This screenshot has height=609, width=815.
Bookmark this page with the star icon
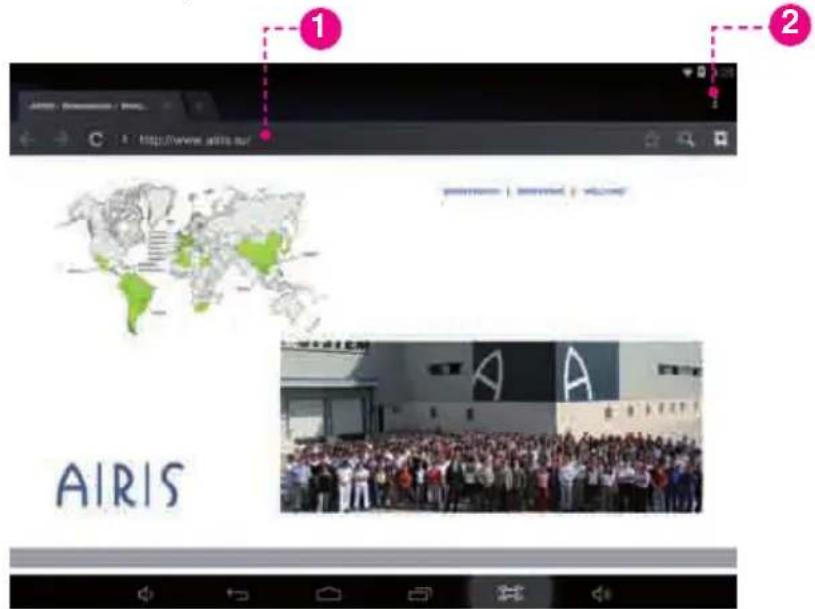652,139
